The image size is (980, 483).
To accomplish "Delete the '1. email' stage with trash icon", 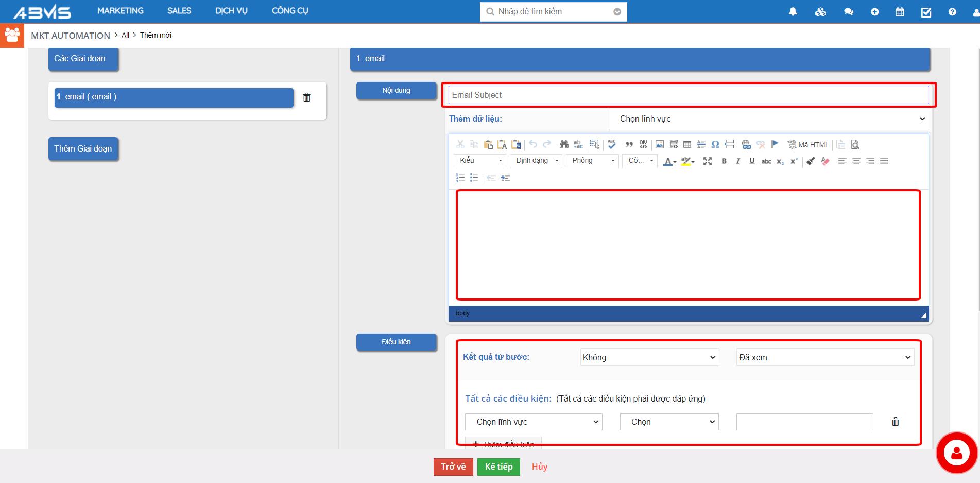I will pyautogui.click(x=306, y=97).
